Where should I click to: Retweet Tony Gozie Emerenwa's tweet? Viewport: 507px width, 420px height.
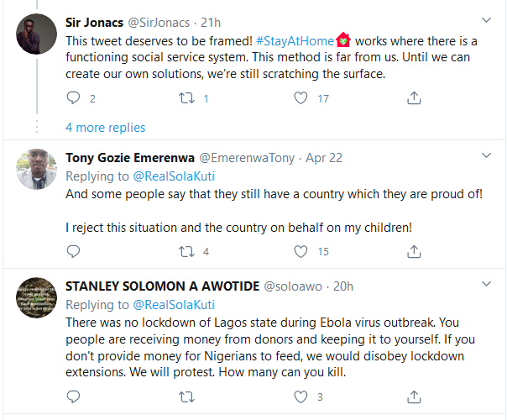click(x=188, y=251)
